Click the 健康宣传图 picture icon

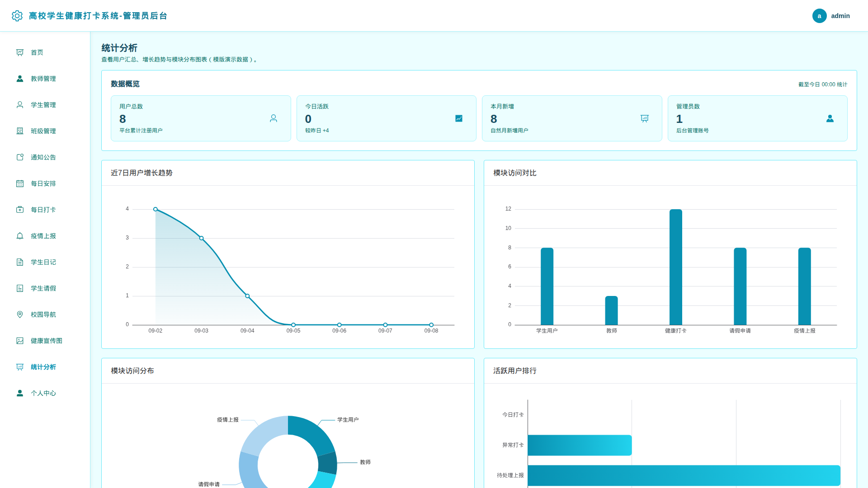click(x=20, y=341)
